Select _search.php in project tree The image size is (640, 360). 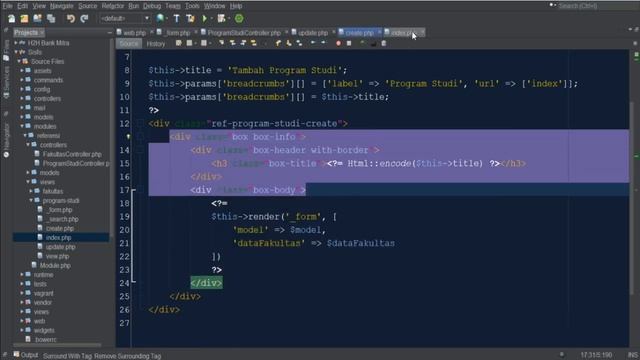62,219
